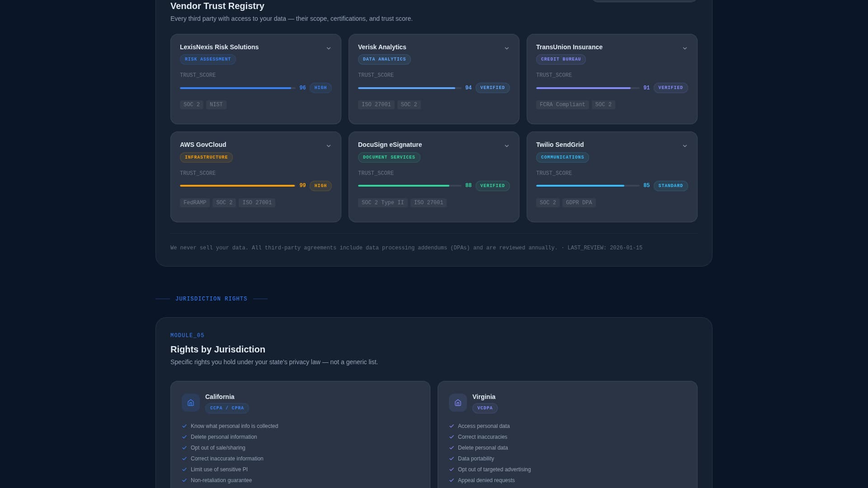The width and height of the screenshot is (868, 488).
Task: Expand the LexisNexis Risk Solutions vendor card
Action: [x=329, y=48]
